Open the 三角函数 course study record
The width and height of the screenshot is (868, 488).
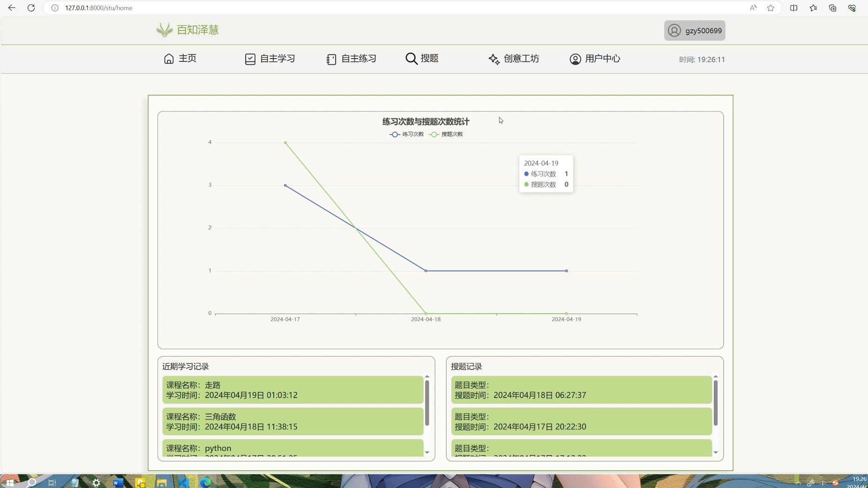[293, 421]
